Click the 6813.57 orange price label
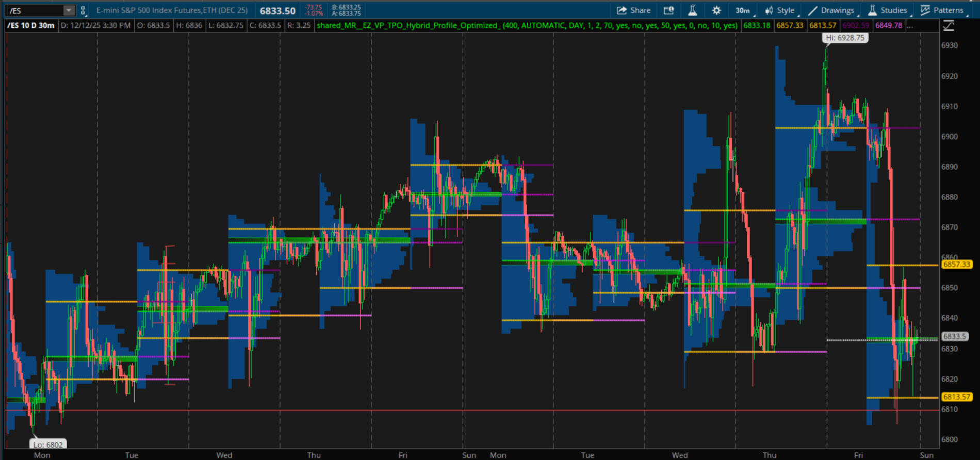Screen dimensions: 980x460 [956, 397]
